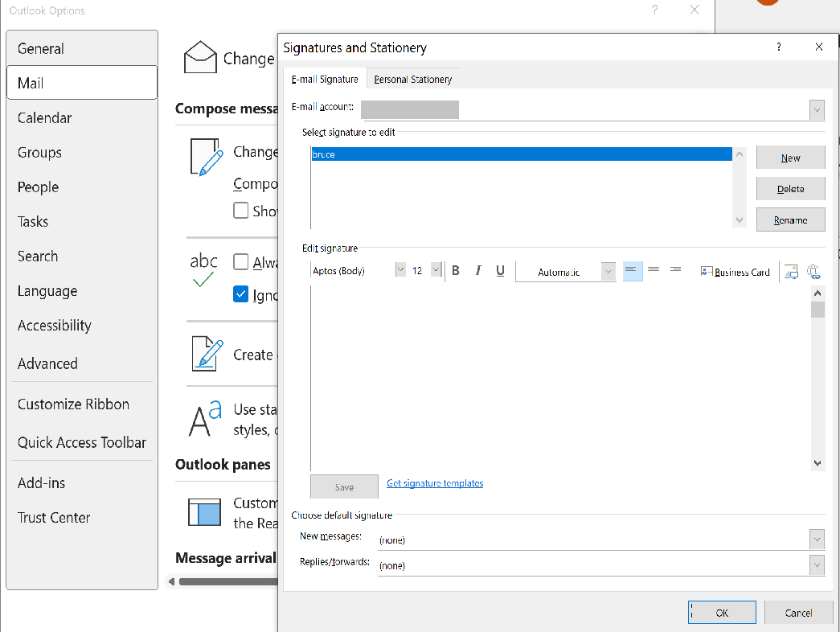Delete the selected signature

(791, 189)
